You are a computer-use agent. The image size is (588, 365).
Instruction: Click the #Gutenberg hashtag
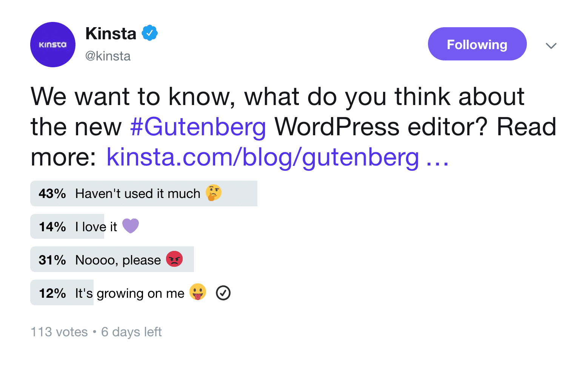[198, 127]
